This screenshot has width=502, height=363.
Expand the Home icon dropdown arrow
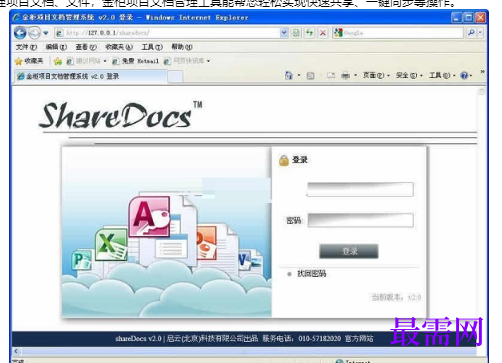299,76
